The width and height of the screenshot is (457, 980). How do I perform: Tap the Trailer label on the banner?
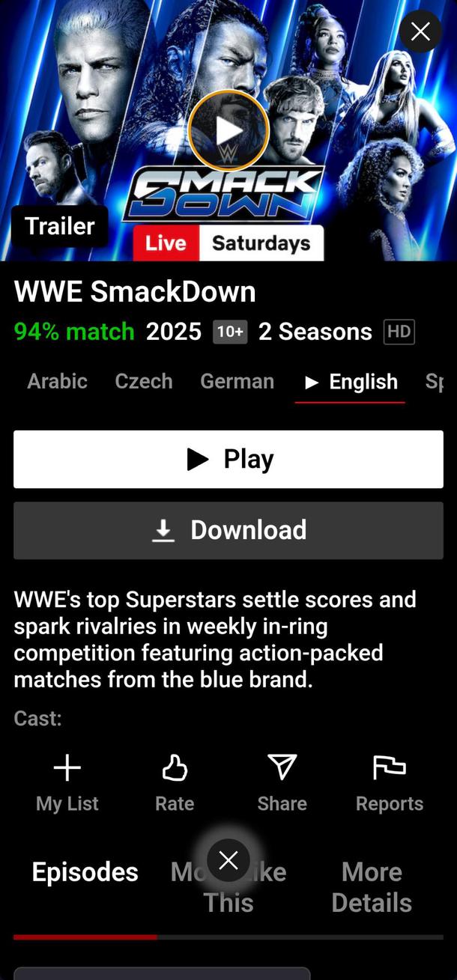pyautogui.click(x=60, y=226)
